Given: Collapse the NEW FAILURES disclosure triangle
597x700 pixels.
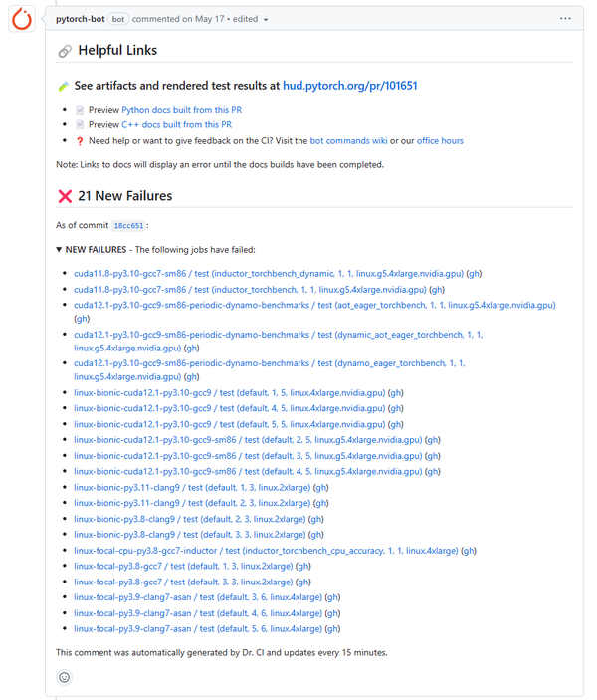Looking at the screenshot, I should (x=59, y=250).
